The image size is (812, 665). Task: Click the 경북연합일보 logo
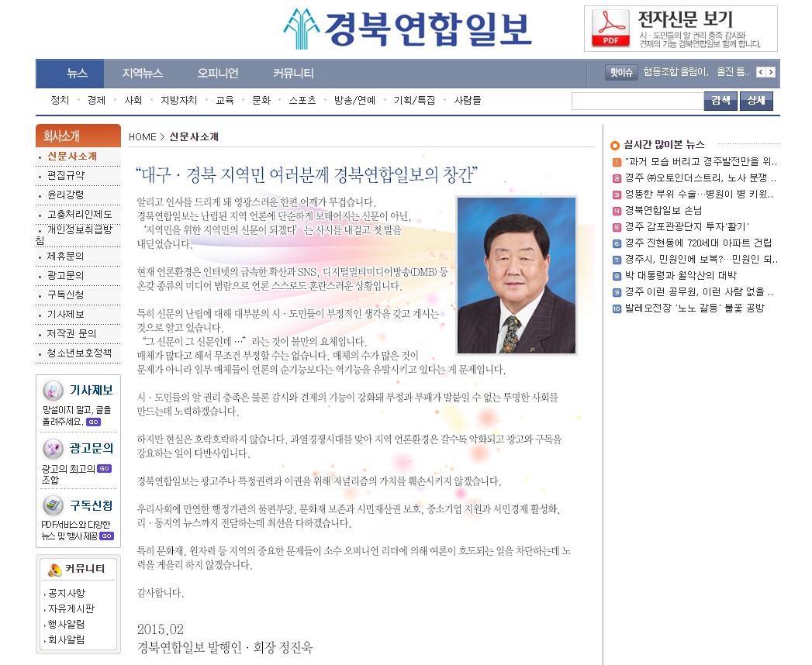pyautogui.click(x=408, y=29)
